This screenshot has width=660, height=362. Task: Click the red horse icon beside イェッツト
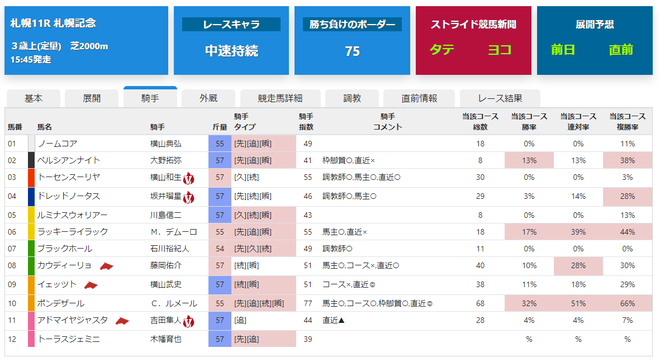tap(90, 285)
